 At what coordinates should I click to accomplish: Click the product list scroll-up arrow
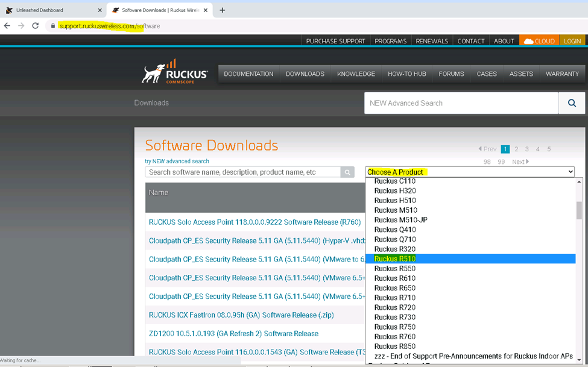point(579,181)
